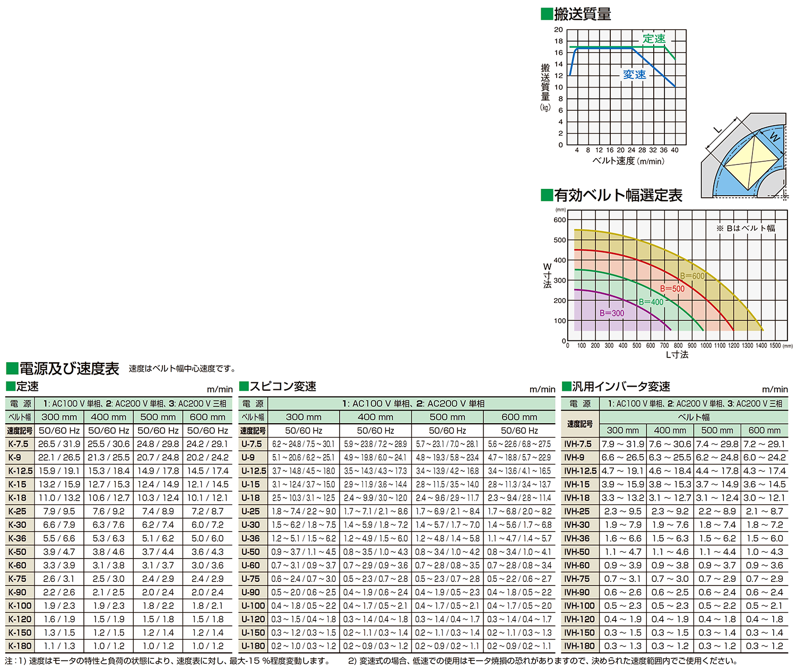
Task: Click the B=600 curve label
Action: tap(693, 276)
